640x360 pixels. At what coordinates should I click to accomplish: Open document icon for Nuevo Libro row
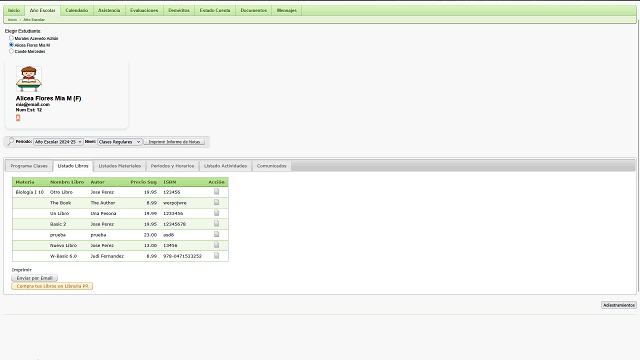(216, 244)
